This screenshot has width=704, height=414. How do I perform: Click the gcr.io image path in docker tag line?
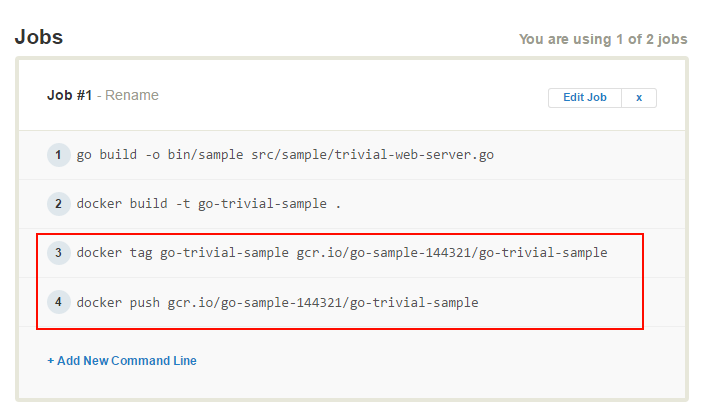pos(452,253)
